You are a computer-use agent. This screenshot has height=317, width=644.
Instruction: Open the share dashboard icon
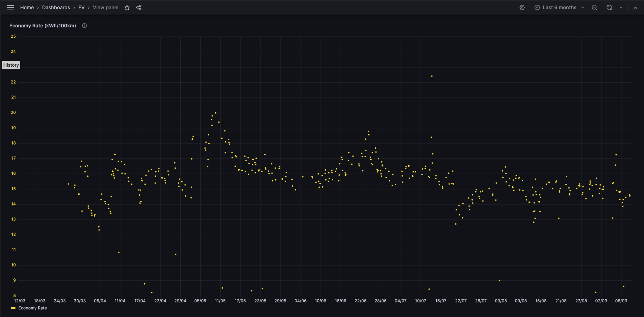[x=139, y=7]
